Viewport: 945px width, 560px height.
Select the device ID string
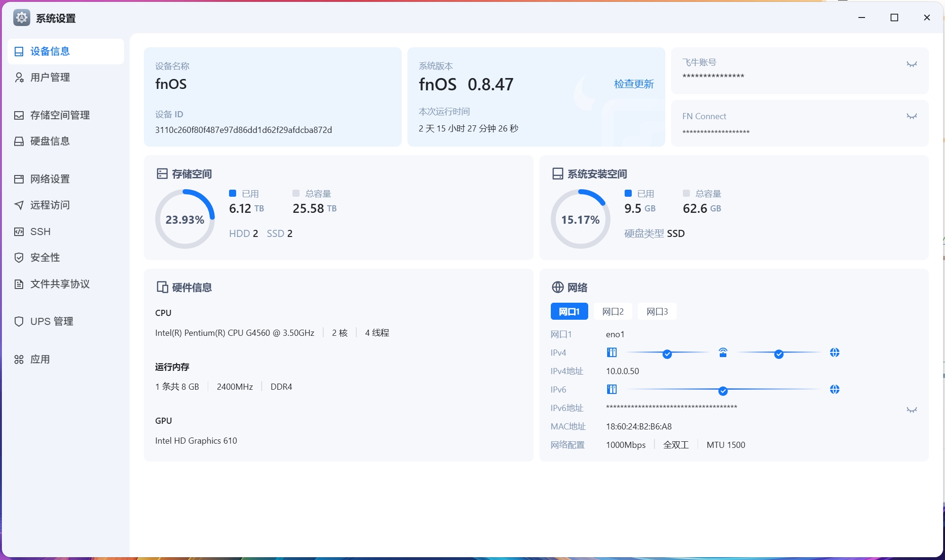[243, 130]
